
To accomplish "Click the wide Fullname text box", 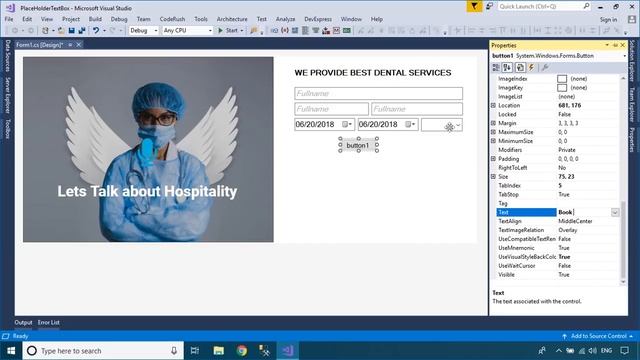I will pos(378,93).
